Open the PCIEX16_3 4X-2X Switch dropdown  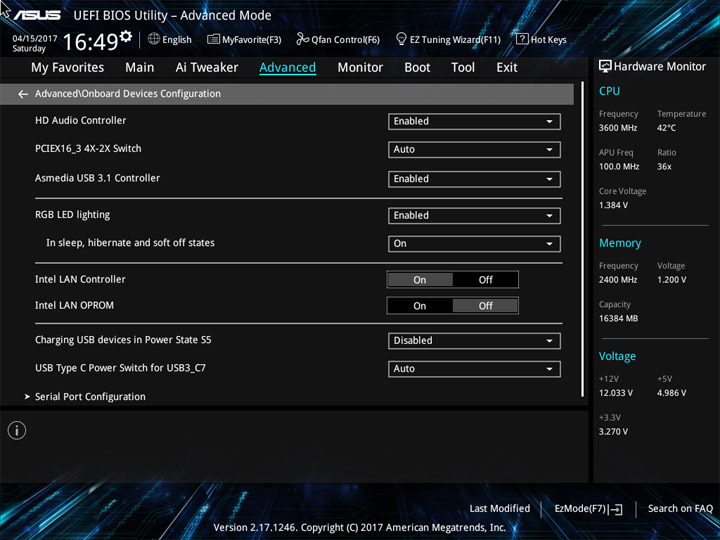coord(474,150)
